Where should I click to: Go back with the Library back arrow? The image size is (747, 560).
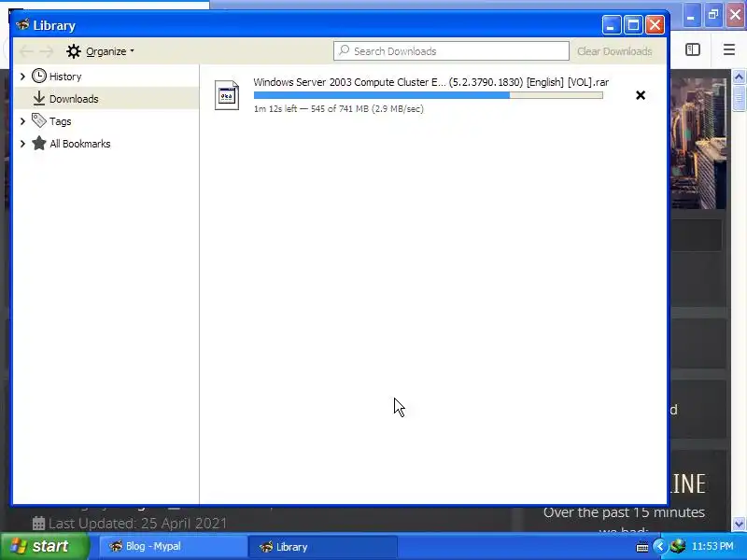point(26,51)
